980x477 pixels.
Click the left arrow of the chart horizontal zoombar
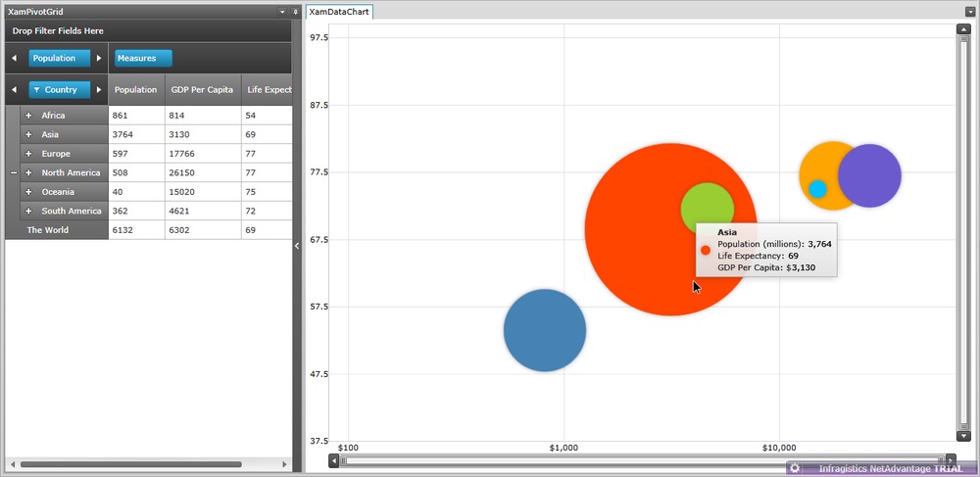[x=334, y=460]
